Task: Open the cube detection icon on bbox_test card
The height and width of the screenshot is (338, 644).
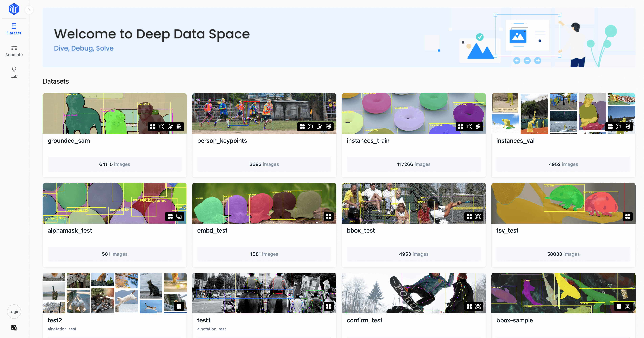Action: click(478, 216)
